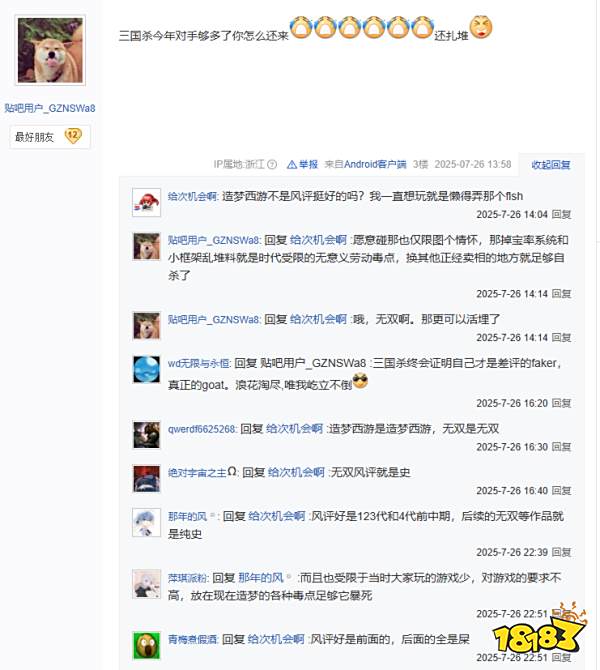Open the Shiba dog poster avatar
The image size is (600, 670).
coord(50,50)
